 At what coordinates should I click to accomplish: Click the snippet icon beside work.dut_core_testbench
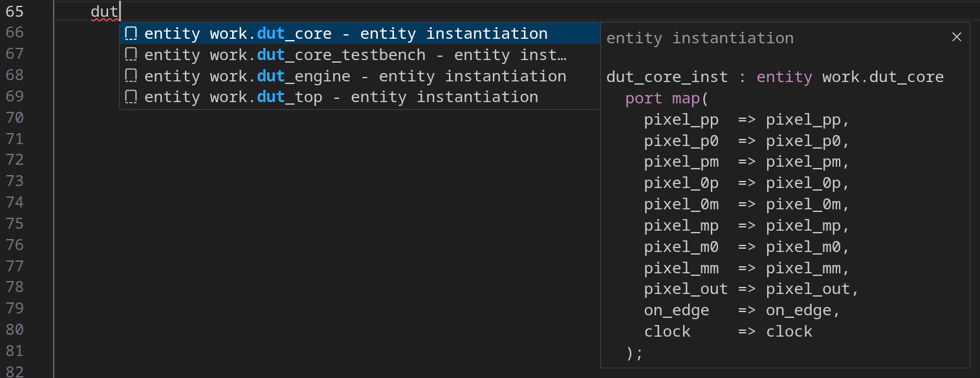click(x=131, y=55)
